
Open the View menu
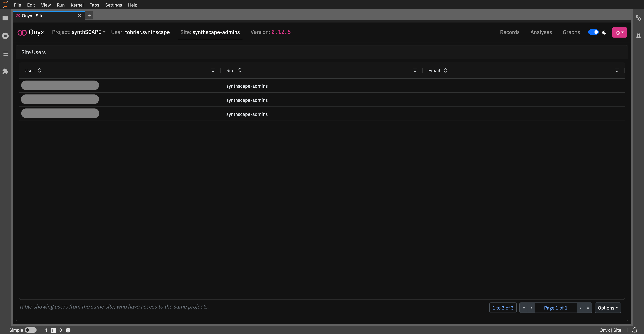pos(46,5)
